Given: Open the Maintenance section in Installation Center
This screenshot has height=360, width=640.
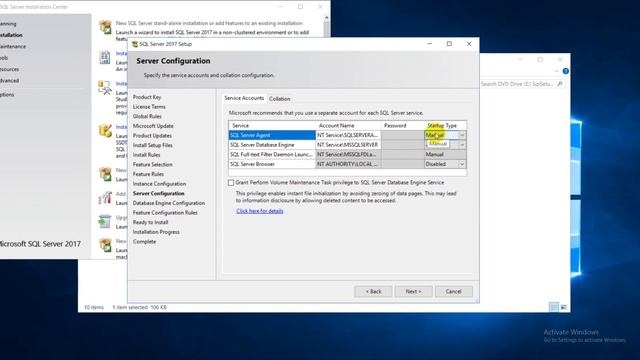Looking at the screenshot, I should (x=12, y=47).
